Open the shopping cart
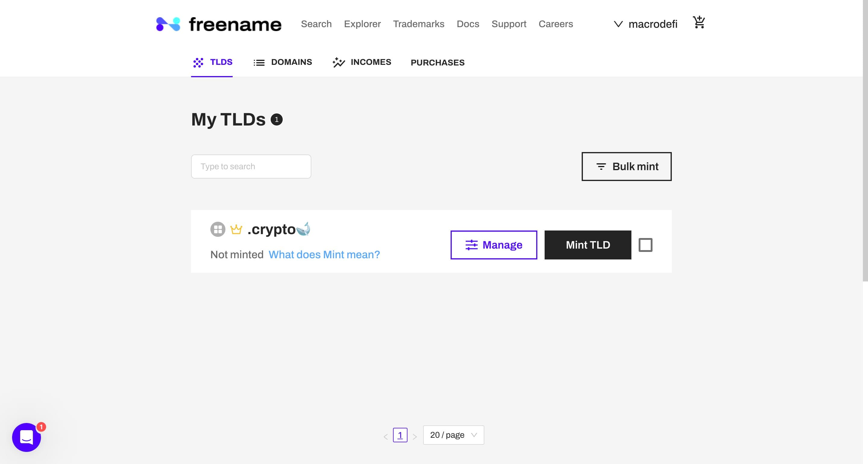Viewport: 868px width, 464px height. (699, 23)
